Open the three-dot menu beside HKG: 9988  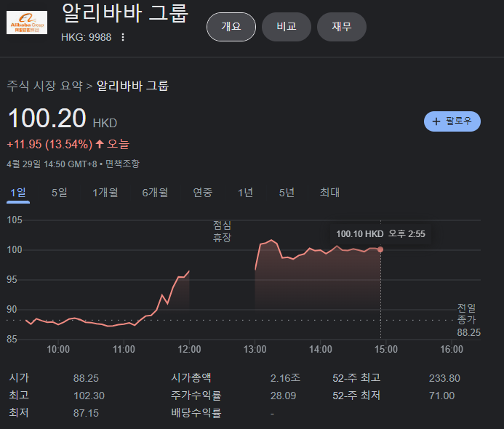coord(123,37)
